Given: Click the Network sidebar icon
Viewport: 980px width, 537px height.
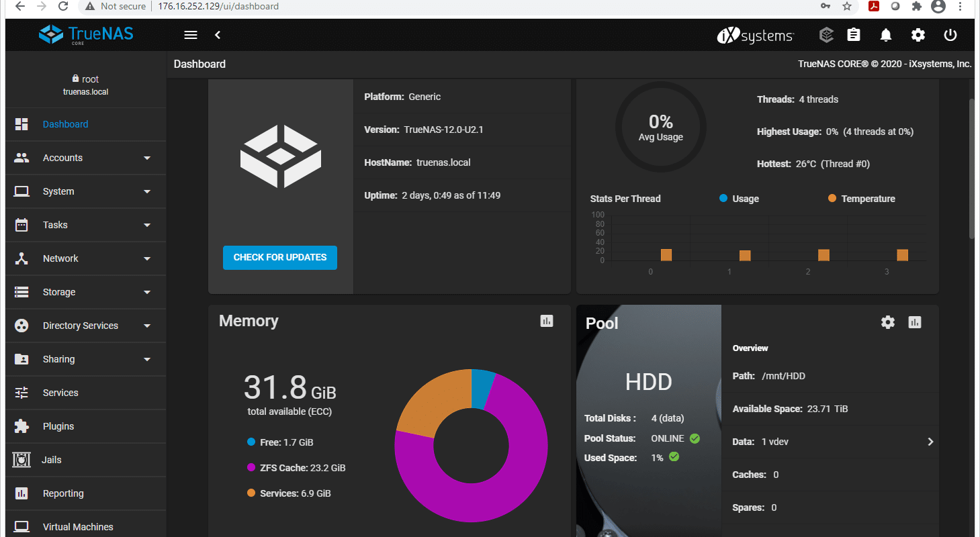Looking at the screenshot, I should click(x=21, y=258).
